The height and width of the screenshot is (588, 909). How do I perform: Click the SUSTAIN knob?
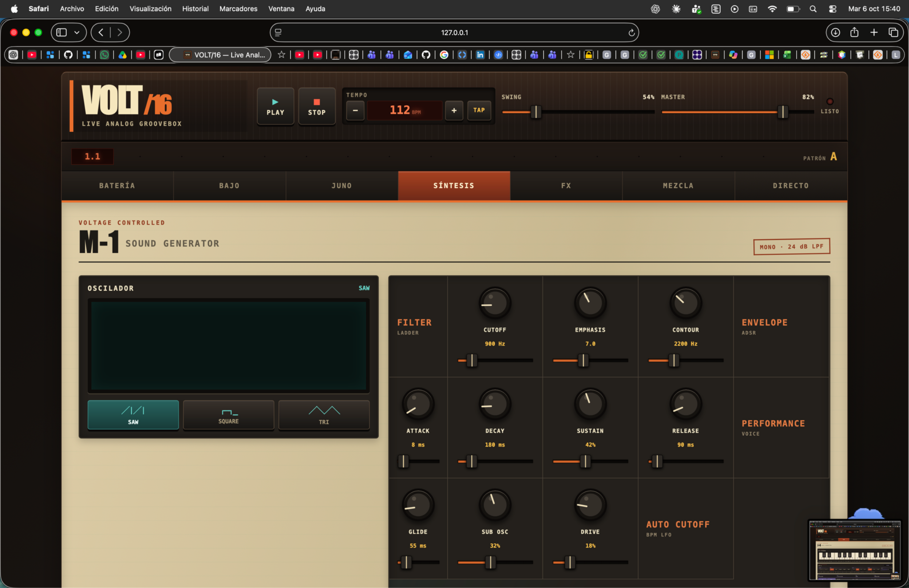590,404
